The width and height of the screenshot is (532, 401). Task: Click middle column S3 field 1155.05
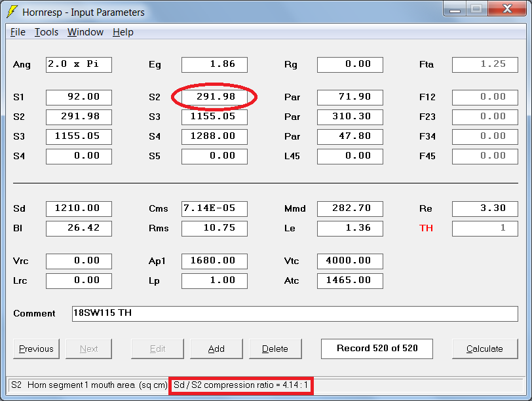coord(214,117)
